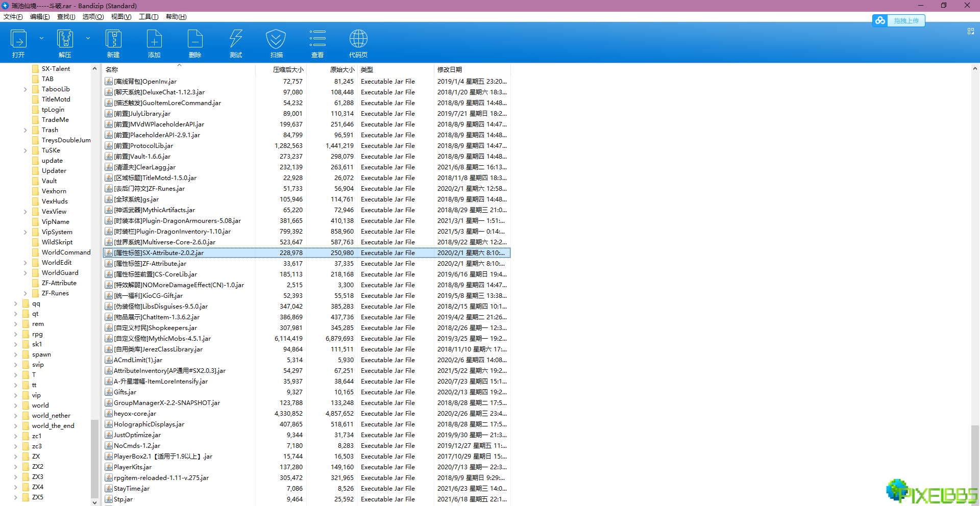This screenshot has height=506, width=980.
Task: Click the Open (打开) toolbar icon
Action: [19, 39]
